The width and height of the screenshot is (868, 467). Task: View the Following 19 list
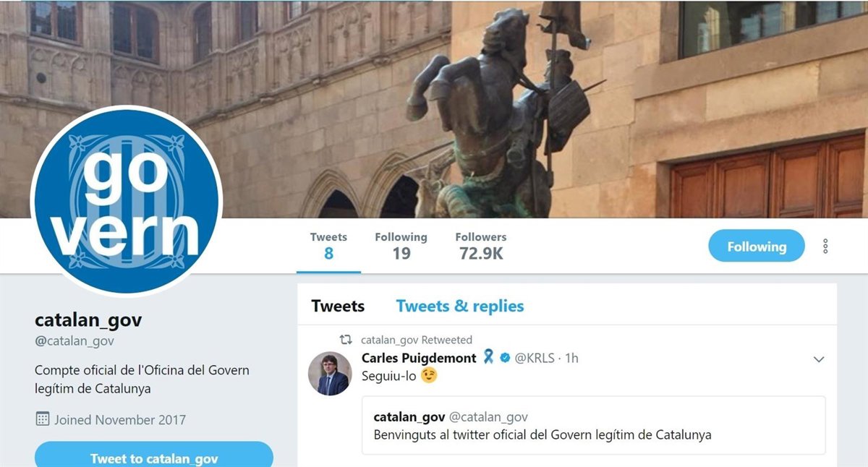(x=401, y=246)
